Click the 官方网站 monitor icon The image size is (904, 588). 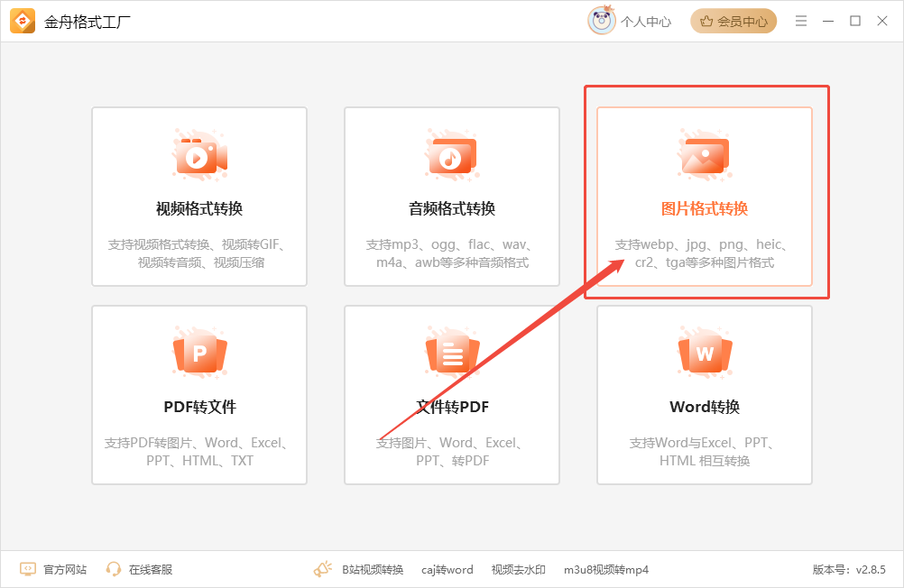[x=28, y=569]
